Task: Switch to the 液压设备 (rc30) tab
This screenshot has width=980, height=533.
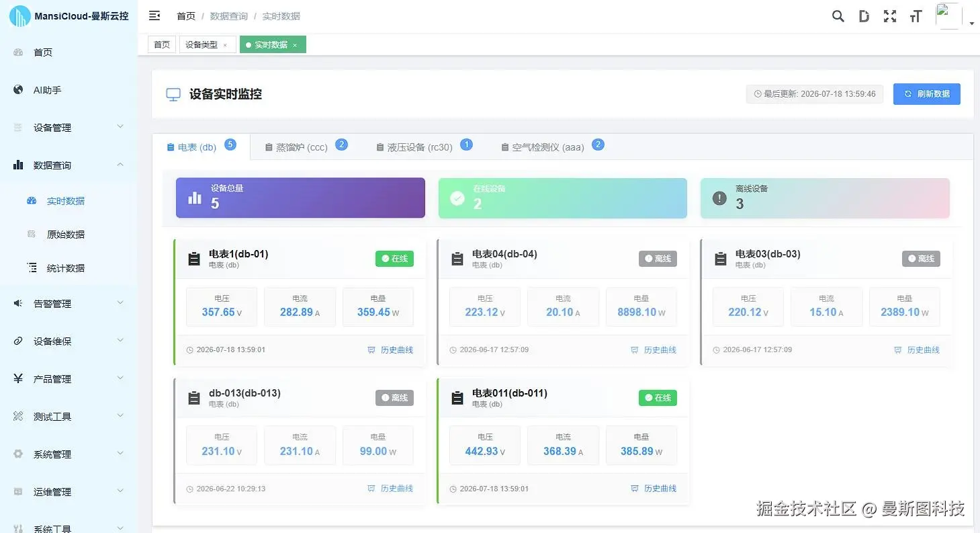Action: (x=425, y=147)
